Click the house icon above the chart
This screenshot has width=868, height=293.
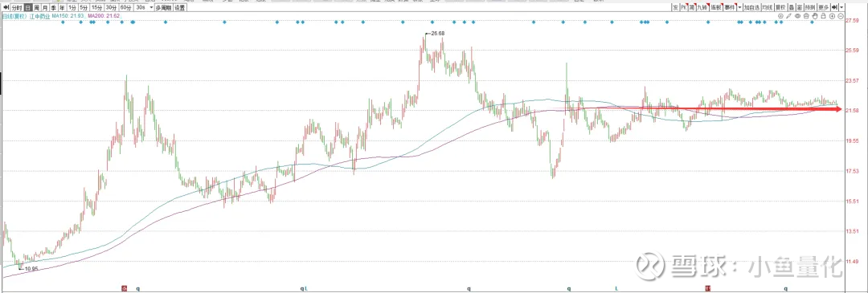[806, 16]
